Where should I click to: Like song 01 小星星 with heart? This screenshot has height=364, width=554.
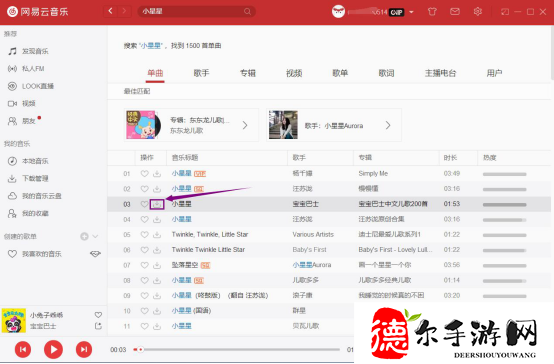pos(145,174)
